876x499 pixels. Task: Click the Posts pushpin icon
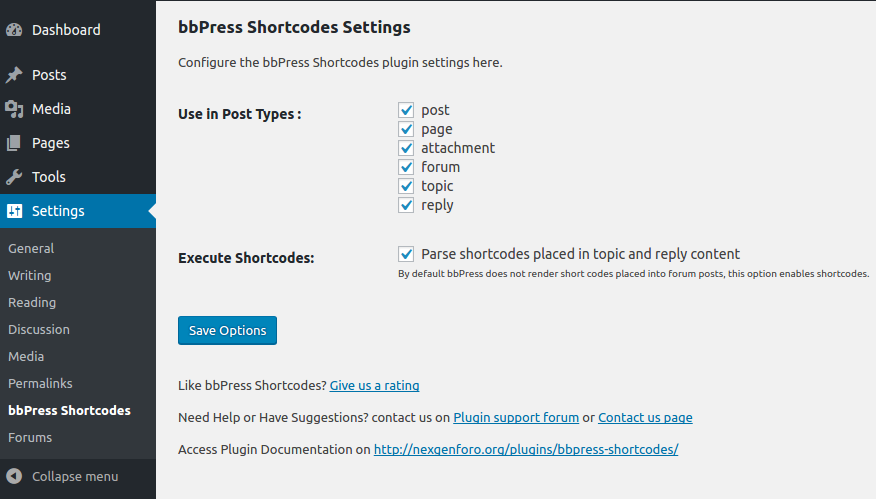pyautogui.click(x=14, y=75)
